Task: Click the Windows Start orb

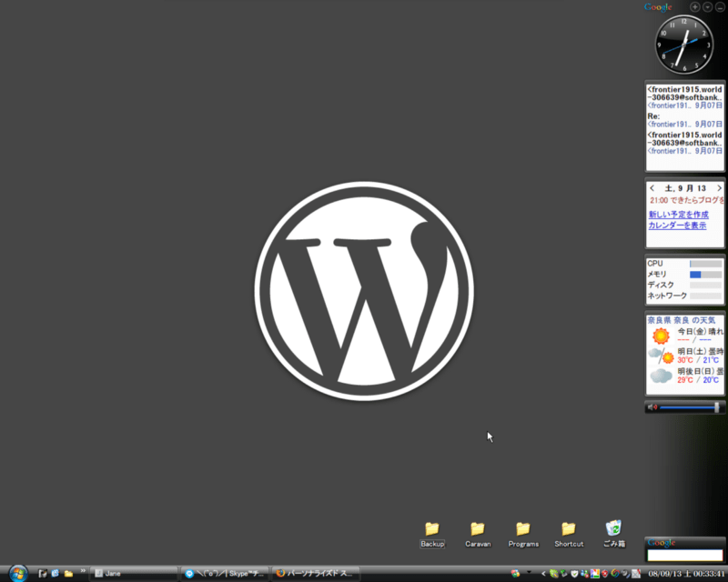Action: (x=17, y=573)
